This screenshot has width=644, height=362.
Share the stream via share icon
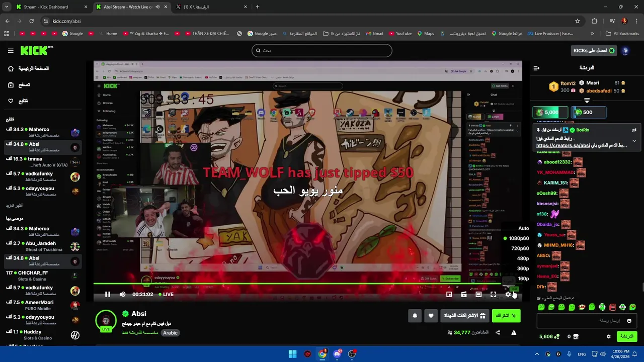(x=498, y=332)
